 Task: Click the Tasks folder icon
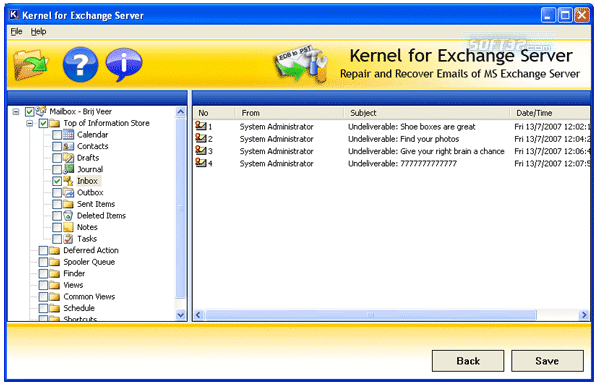point(68,239)
